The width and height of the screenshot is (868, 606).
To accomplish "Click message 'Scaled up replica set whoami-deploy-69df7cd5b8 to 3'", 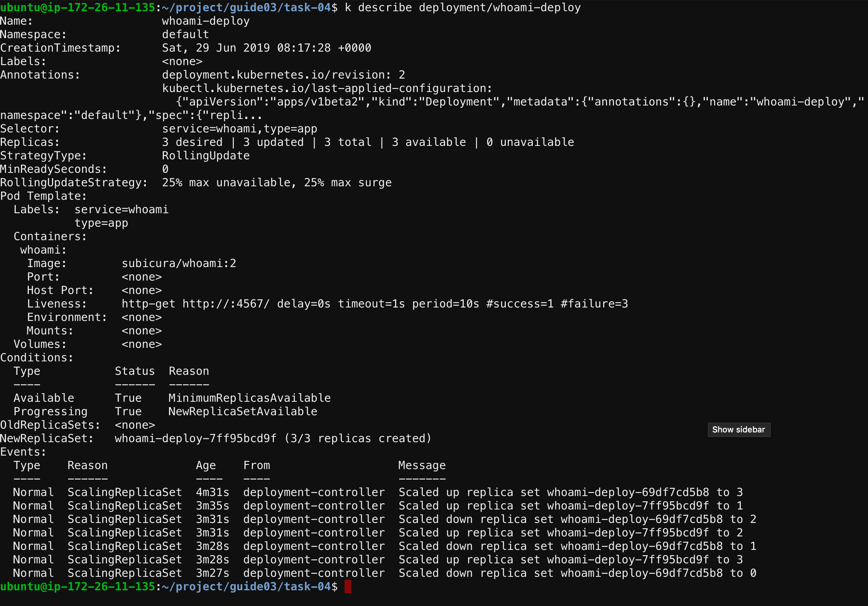I will 571,492.
